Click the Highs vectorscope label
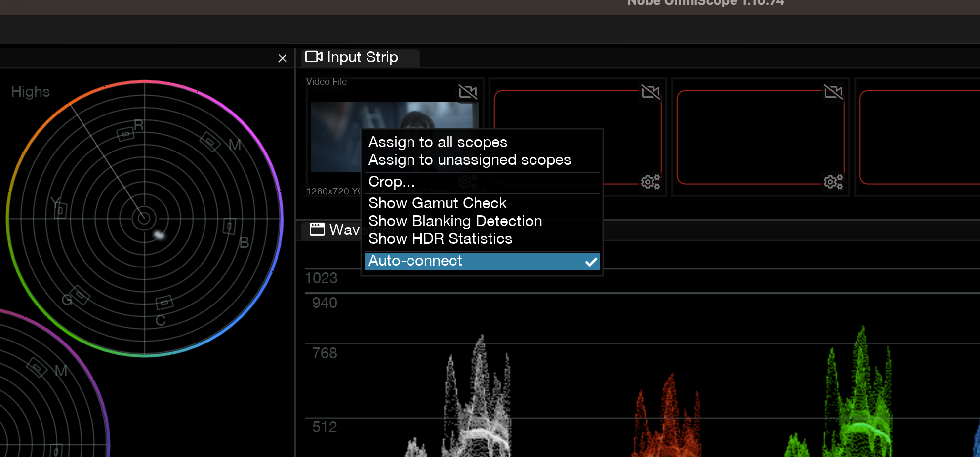Image resolution: width=980 pixels, height=457 pixels. click(x=31, y=92)
